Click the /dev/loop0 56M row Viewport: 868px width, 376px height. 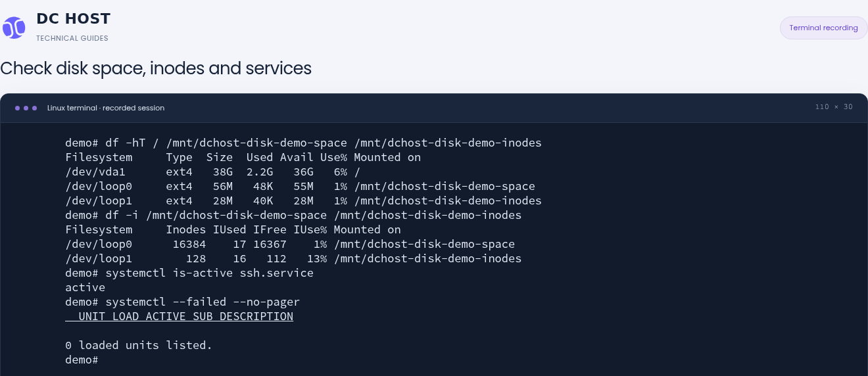[x=300, y=186]
